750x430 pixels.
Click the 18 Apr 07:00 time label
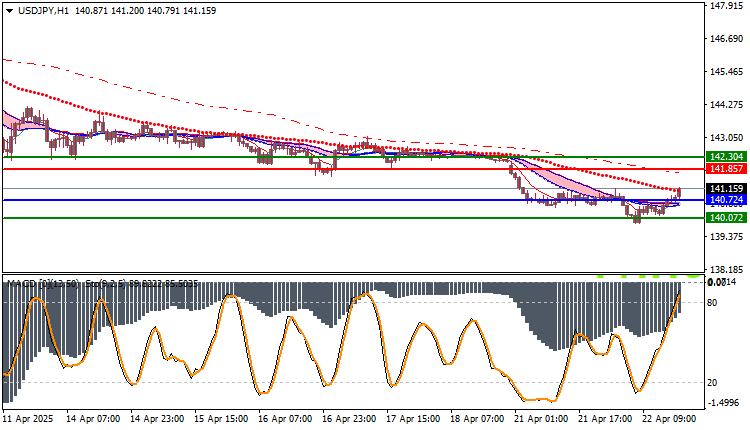pos(477,419)
